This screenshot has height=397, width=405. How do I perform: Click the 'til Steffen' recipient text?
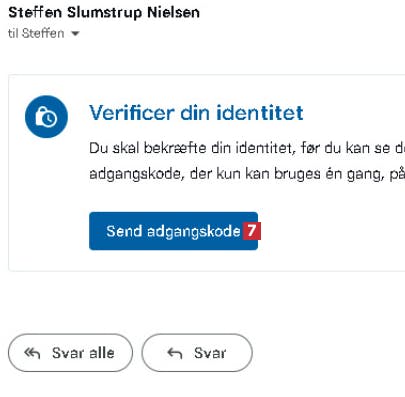pos(36,33)
